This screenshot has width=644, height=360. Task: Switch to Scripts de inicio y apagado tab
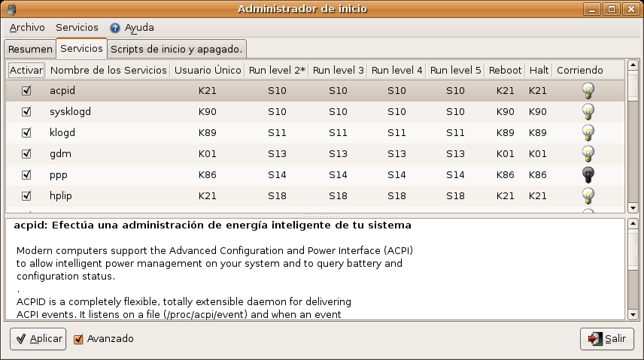pyautogui.click(x=177, y=49)
